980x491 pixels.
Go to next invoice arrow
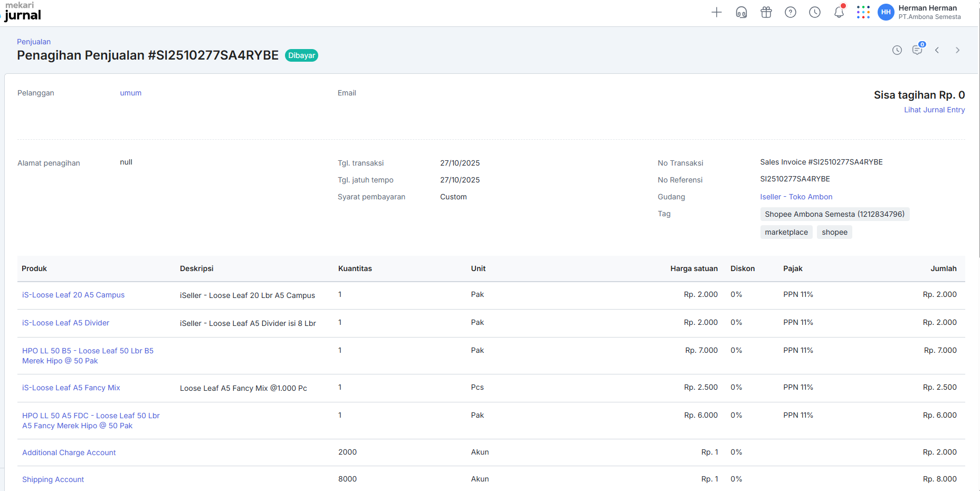(x=957, y=50)
